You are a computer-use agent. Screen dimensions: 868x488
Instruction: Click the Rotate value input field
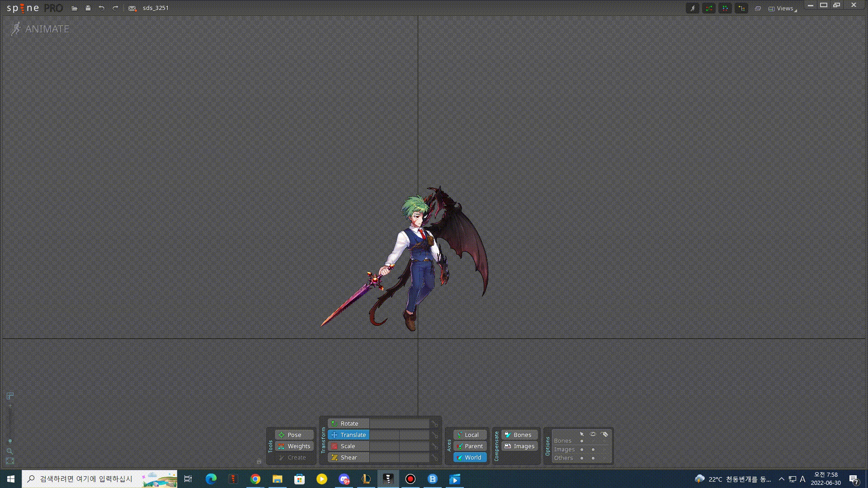(x=399, y=423)
